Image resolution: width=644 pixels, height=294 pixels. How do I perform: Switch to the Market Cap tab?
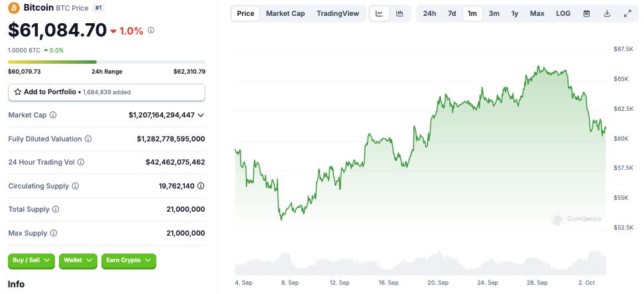click(x=286, y=13)
